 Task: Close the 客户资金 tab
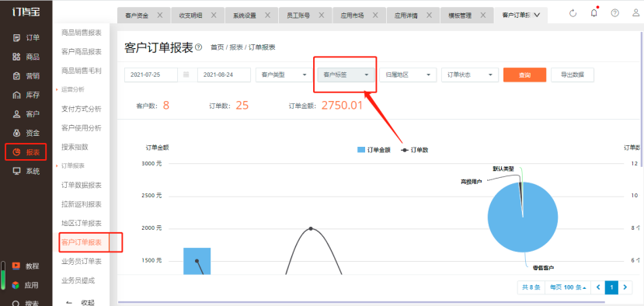coord(160,16)
